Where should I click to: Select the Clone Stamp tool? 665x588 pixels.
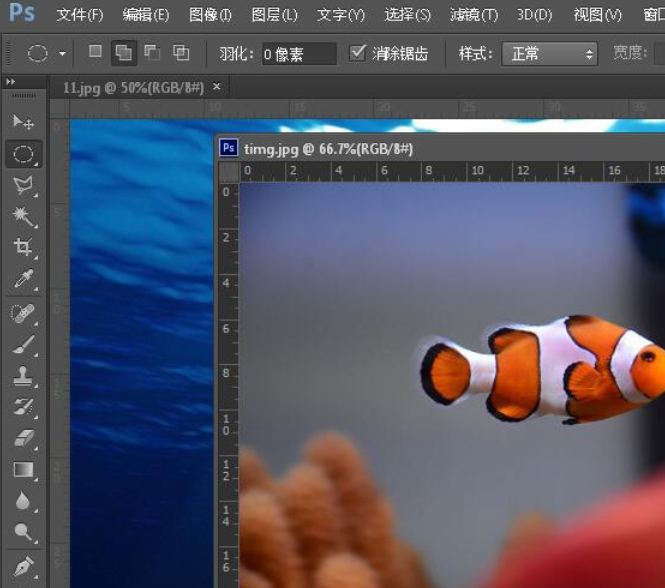(23, 376)
